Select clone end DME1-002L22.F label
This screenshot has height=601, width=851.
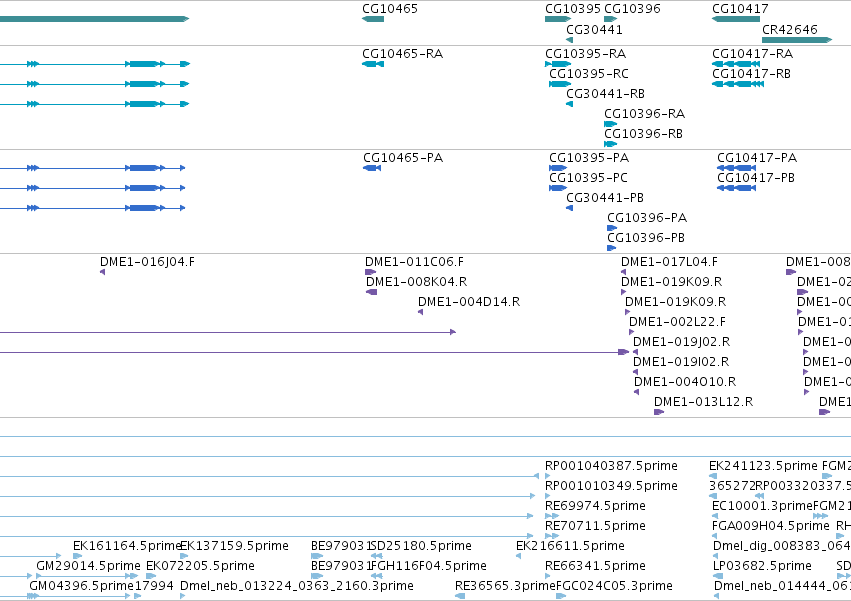point(677,322)
